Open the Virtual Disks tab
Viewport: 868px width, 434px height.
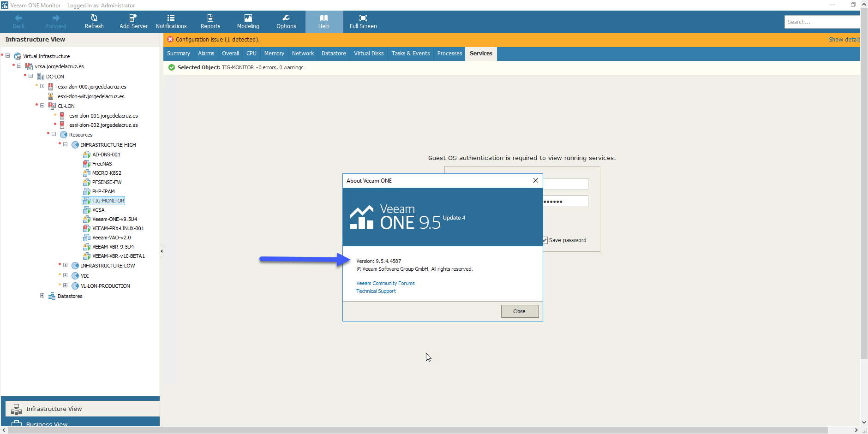(369, 54)
